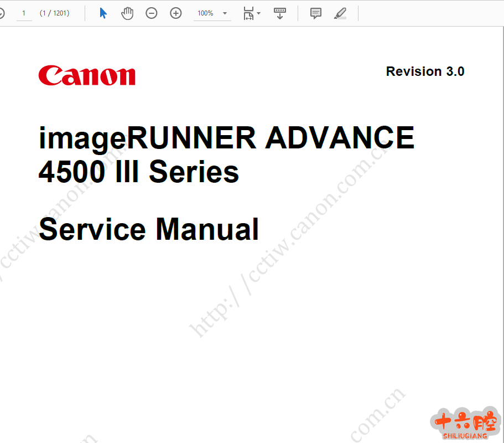
Task: Click the 100% zoom value box
Action: coord(205,13)
